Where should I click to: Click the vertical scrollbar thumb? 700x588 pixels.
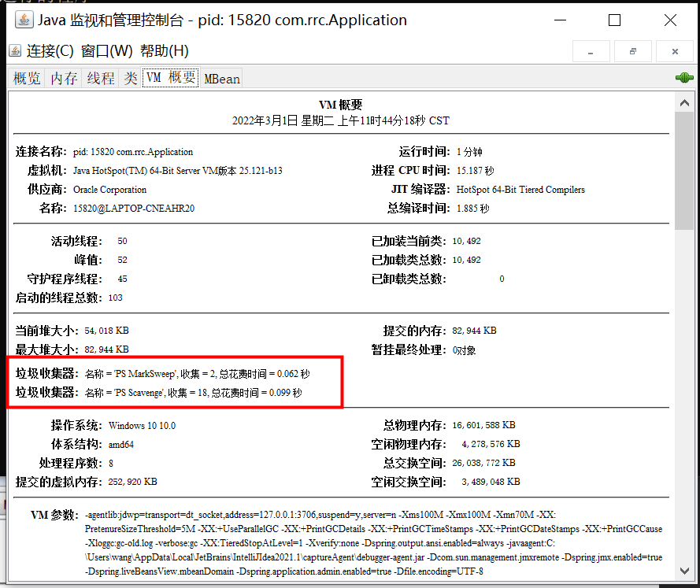point(684,171)
